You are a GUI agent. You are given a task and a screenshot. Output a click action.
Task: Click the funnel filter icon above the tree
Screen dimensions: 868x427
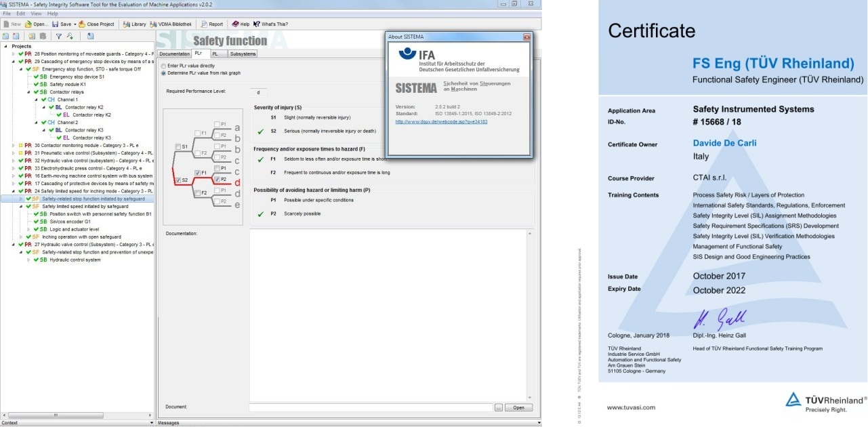pyautogui.click(x=59, y=36)
